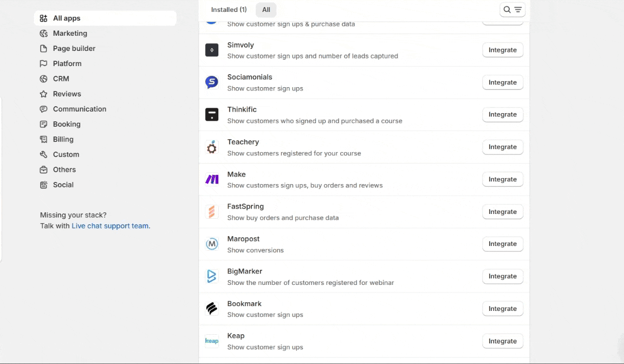The height and width of the screenshot is (364, 624).
Task: Click the Marketing category icon
Action: pos(43,34)
